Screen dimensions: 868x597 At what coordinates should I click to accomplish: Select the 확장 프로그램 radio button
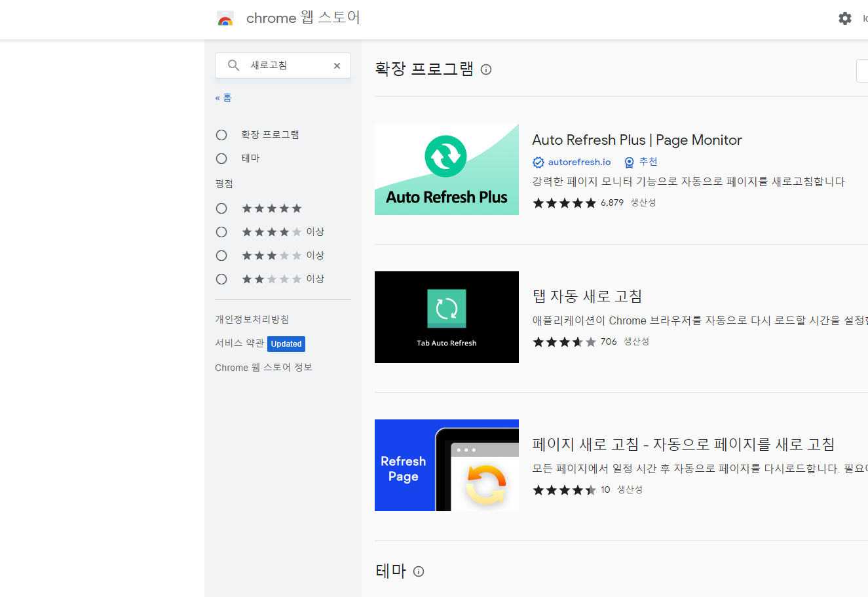pos(221,135)
